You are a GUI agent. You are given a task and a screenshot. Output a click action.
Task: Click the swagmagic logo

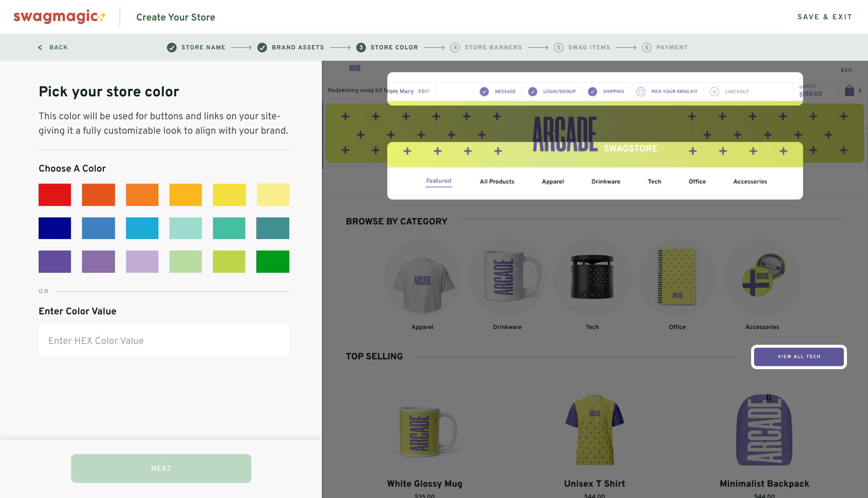[59, 17]
